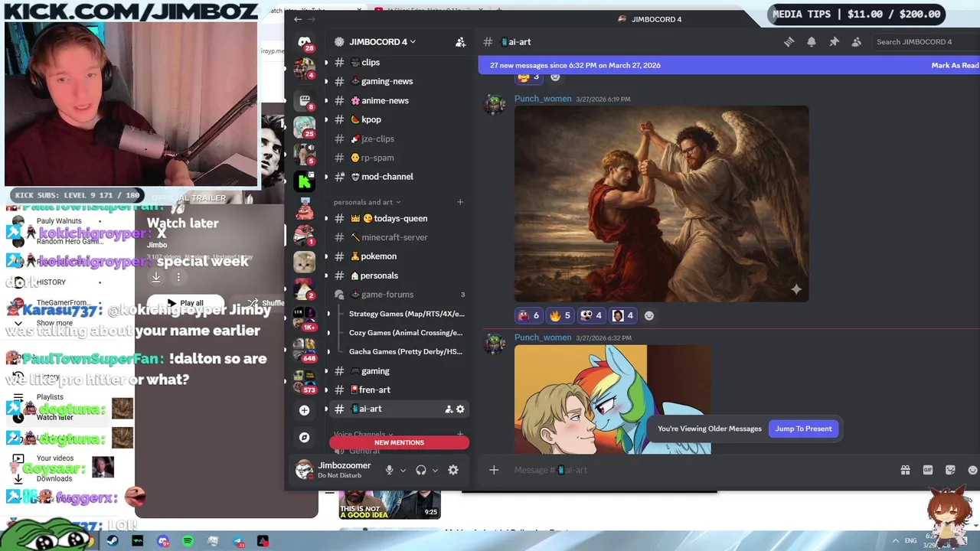Click Mark As Read
The height and width of the screenshot is (551, 980).
pos(955,65)
